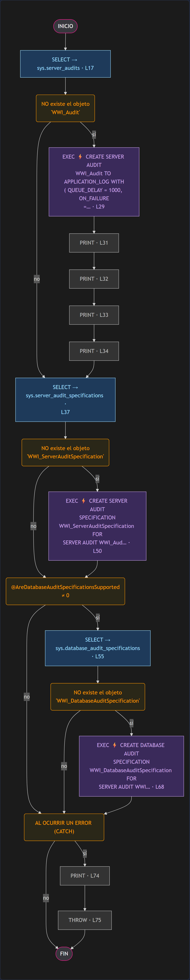Click the 'sí' label under the @AreDatabaseAuditSpecificationsSupported decision
190x980 pixels.
pyautogui.click(x=98, y=618)
